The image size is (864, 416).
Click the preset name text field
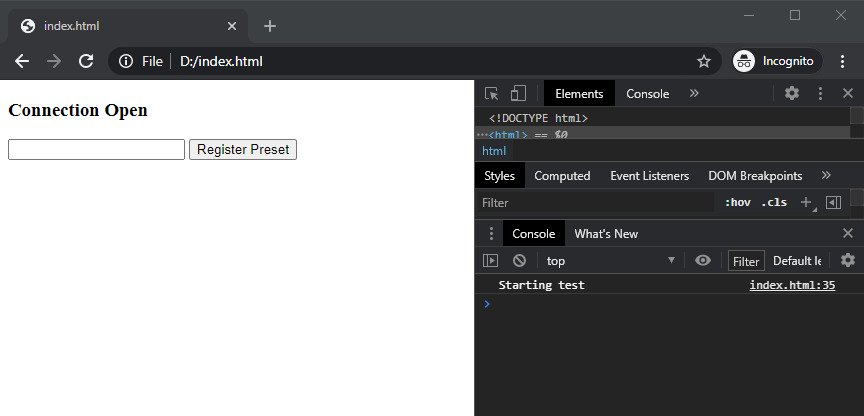96,150
